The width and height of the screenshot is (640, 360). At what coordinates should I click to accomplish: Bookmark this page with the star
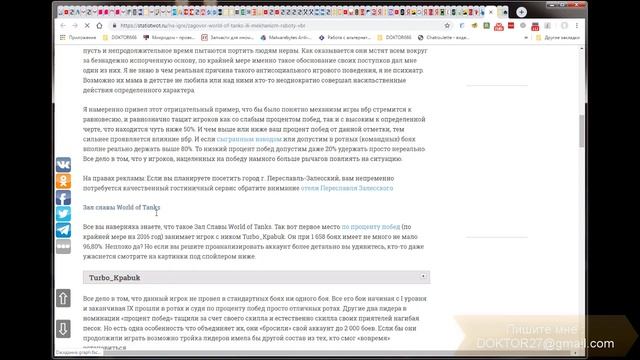click(x=447, y=25)
